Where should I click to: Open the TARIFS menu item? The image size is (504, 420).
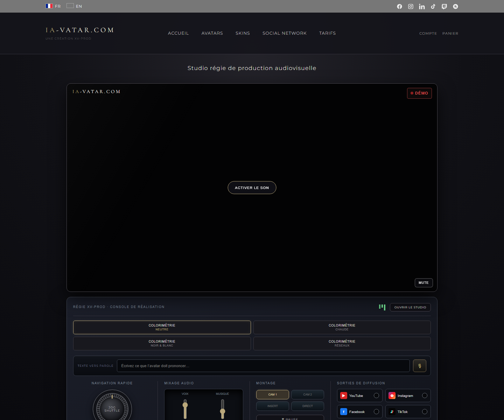pos(327,33)
